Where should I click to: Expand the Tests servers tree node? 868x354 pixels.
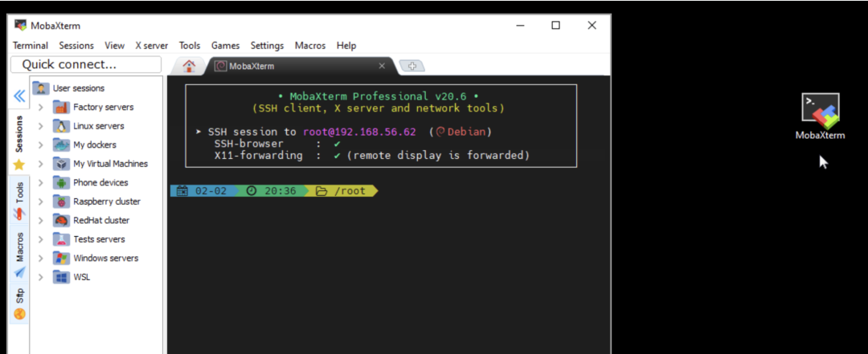pos(40,239)
